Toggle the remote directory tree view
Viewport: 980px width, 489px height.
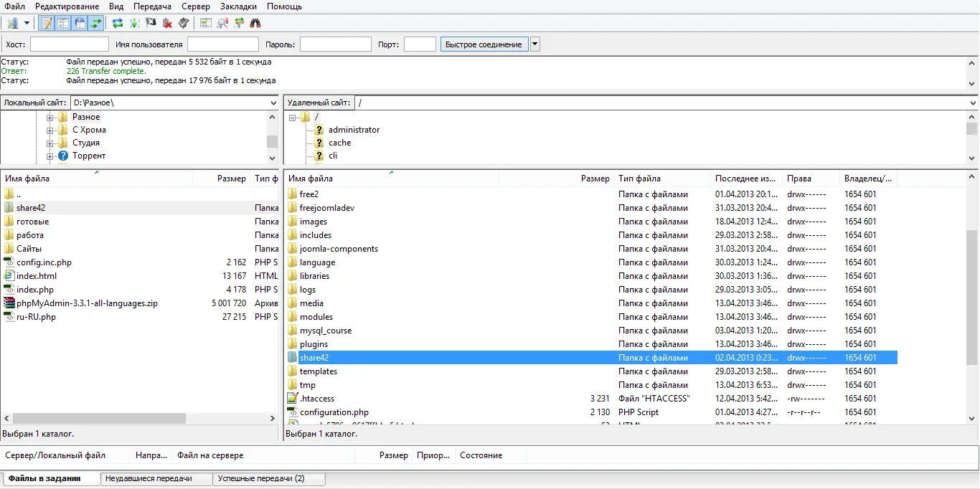point(80,22)
